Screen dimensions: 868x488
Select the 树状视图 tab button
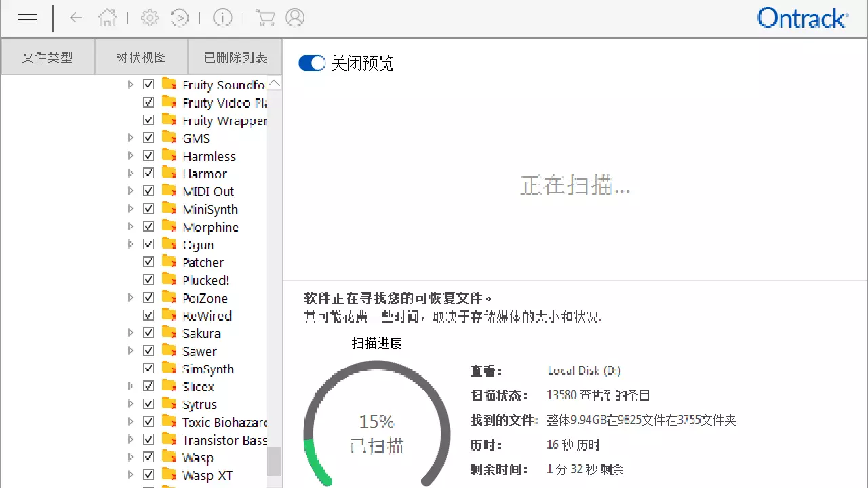pyautogui.click(x=140, y=56)
